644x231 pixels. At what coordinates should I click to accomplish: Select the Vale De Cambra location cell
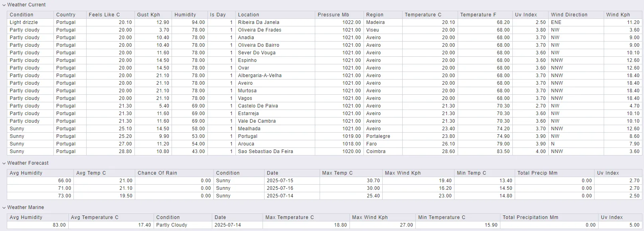click(275, 121)
